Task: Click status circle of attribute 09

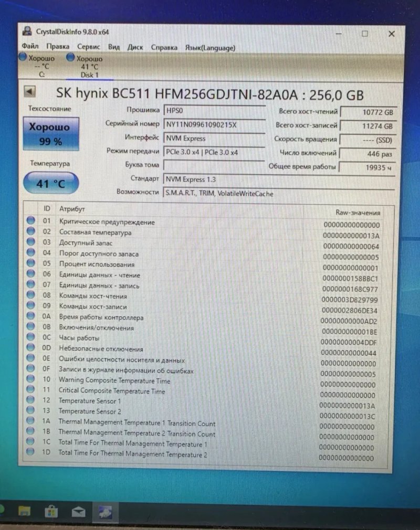Action: (31, 305)
